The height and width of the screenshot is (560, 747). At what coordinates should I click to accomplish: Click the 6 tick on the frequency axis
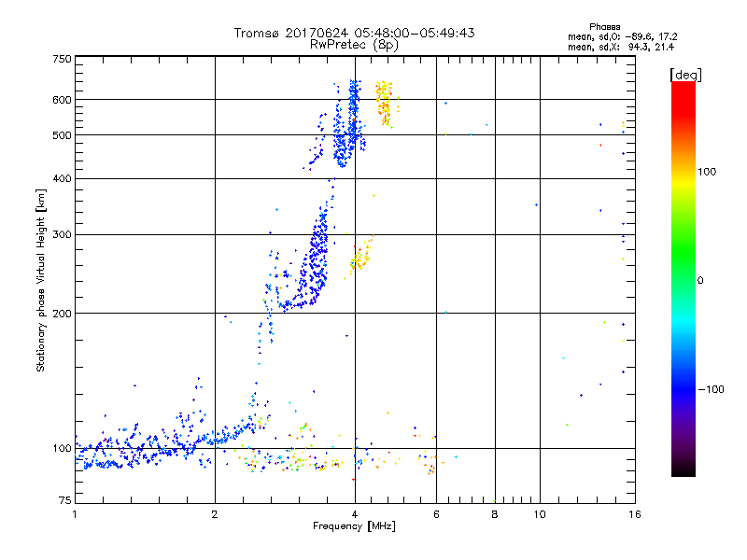[436, 514]
